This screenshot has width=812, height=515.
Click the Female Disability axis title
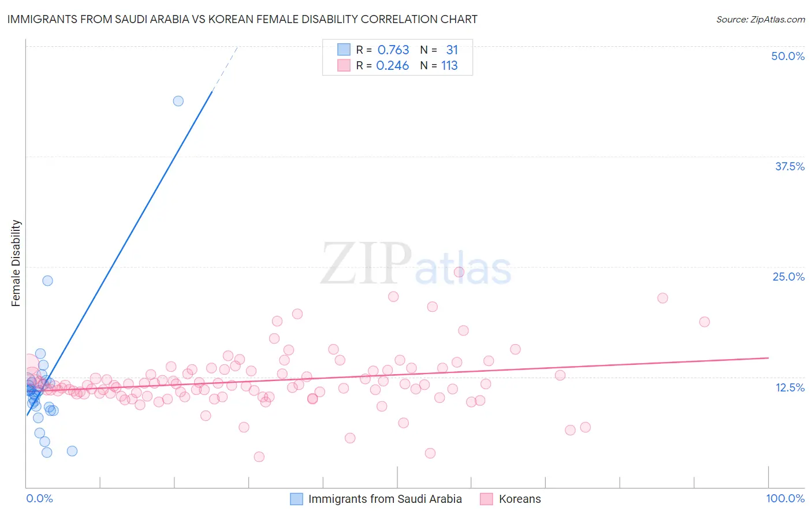16,263
